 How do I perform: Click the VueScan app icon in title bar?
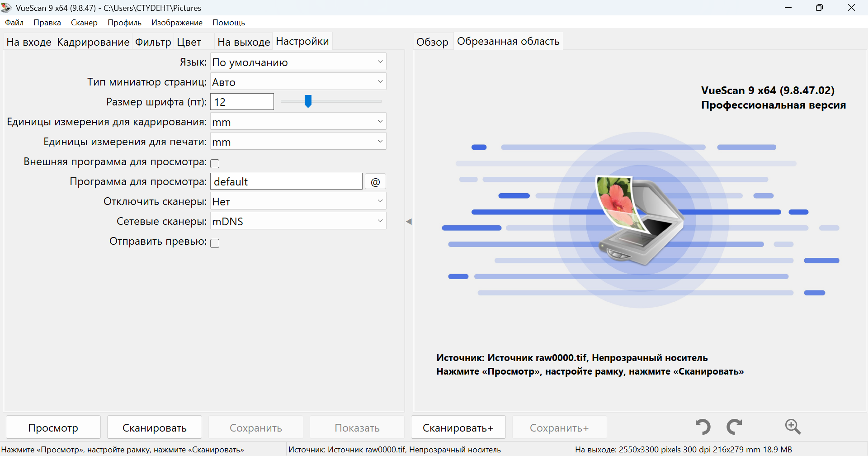point(6,8)
